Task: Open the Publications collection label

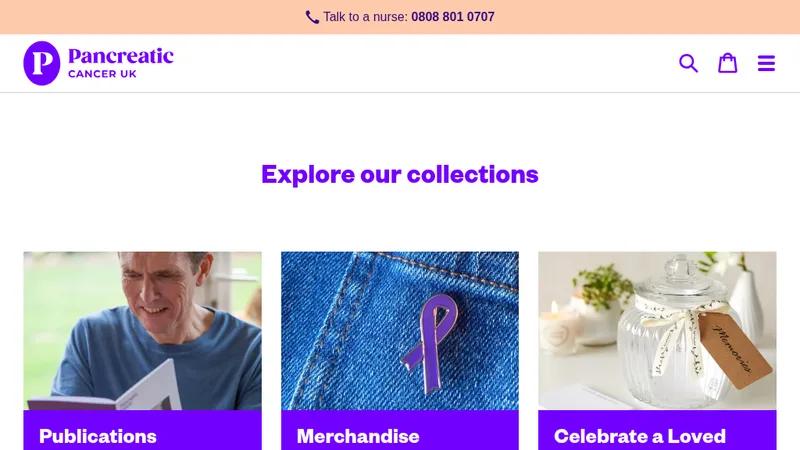Action: click(x=98, y=436)
